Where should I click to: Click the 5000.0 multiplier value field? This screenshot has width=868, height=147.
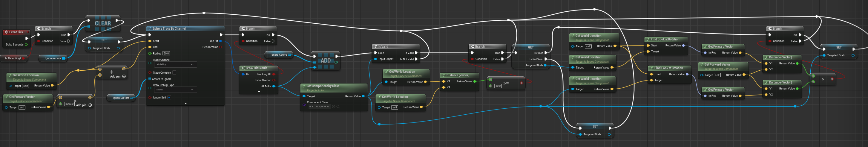[69, 104]
